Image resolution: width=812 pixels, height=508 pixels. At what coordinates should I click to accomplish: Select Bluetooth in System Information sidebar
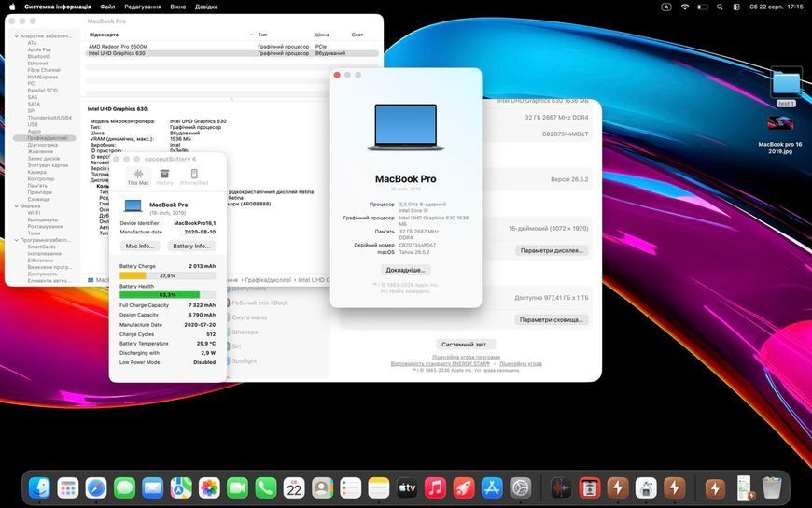coord(39,57)
